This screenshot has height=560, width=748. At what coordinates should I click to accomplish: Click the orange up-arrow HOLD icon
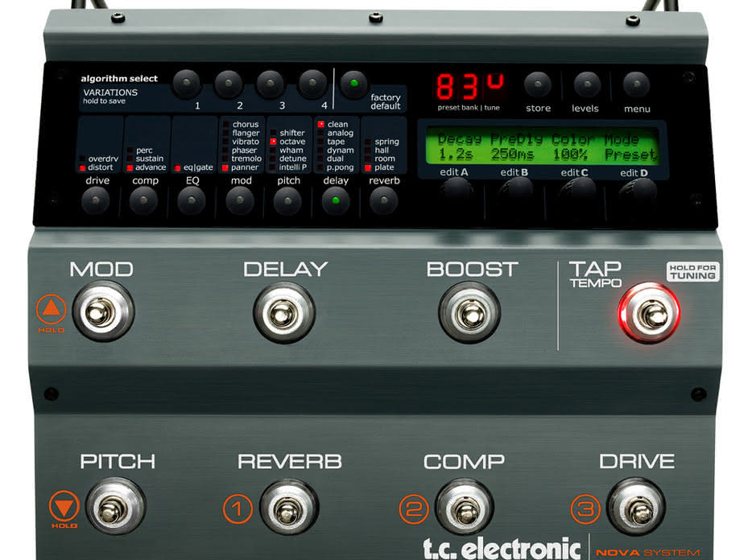pyautogui.click(x=51, y=310)
